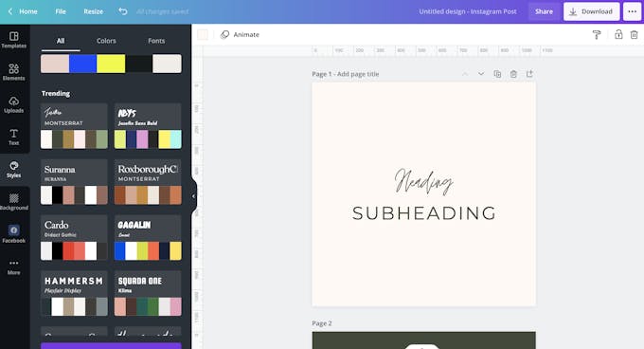Screen dimensions: 644x349
Task: Apply the Josefin Sans Bold trending style
Action: (148, 126)
